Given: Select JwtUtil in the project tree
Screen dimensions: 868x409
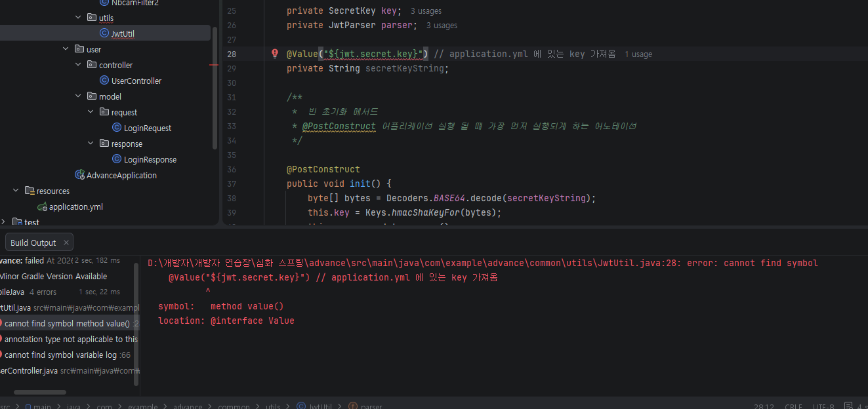Looking at the screenshot, I should [x=123, y=33].
